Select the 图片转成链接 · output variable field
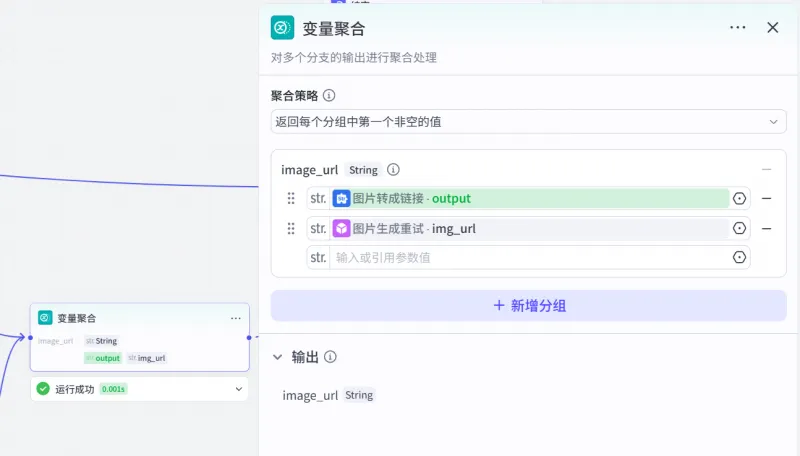The width and height of the screenshot is (800, 456). coord(530,199)
